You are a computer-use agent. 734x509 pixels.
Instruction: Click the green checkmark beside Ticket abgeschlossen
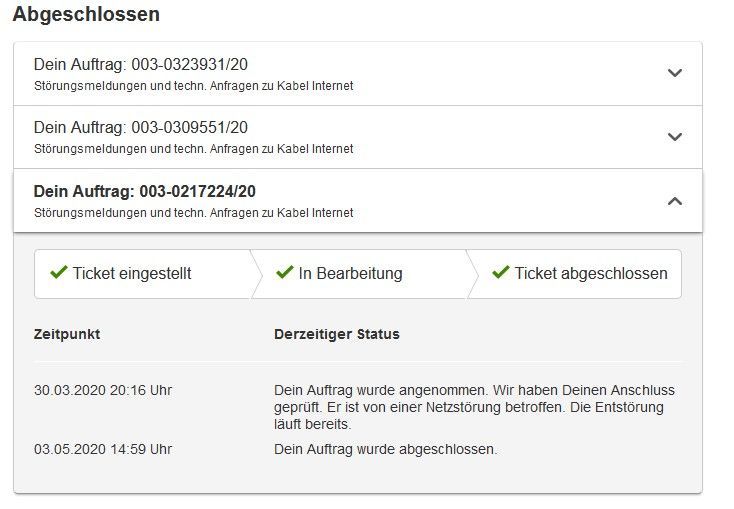tap(501, 273)
